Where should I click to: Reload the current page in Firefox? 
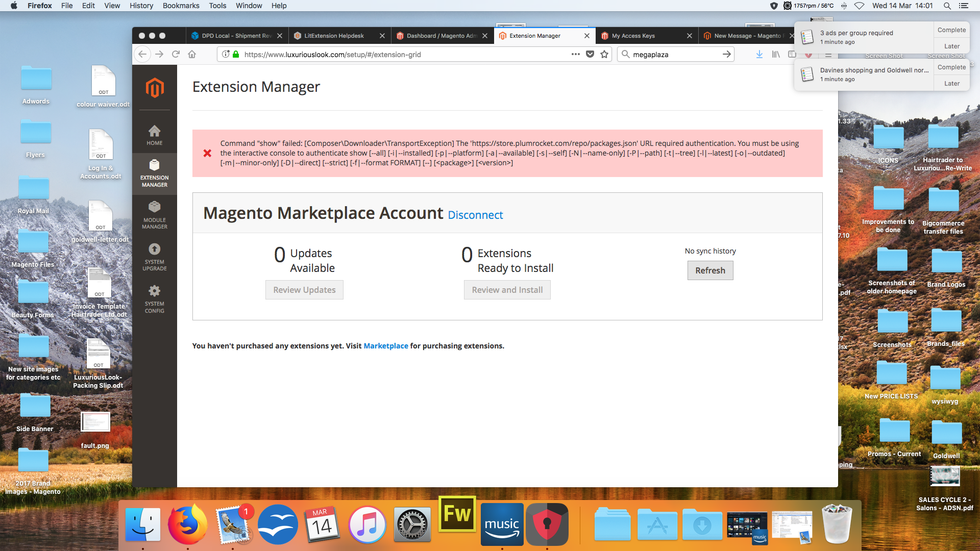[x=176, y=54]
